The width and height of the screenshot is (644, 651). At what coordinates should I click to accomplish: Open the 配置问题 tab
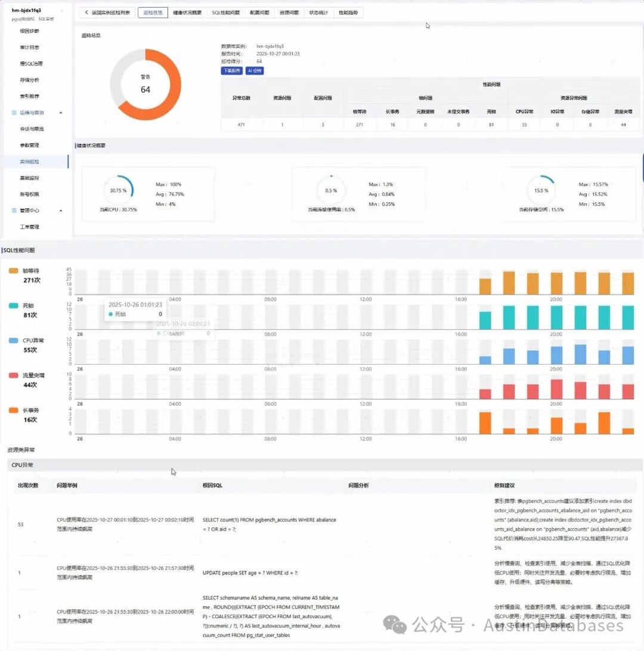(x=259, y=13)
